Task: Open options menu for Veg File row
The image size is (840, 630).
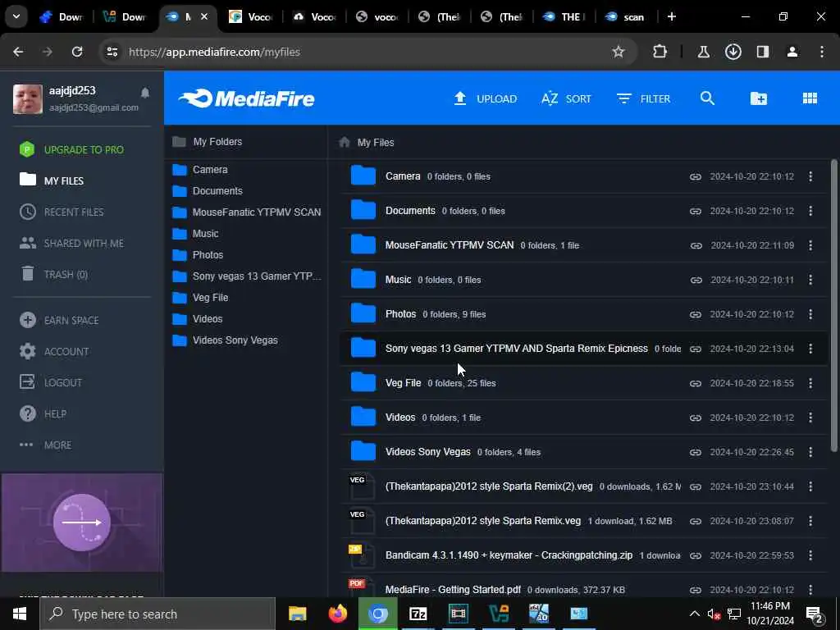Action: point(810,383)
